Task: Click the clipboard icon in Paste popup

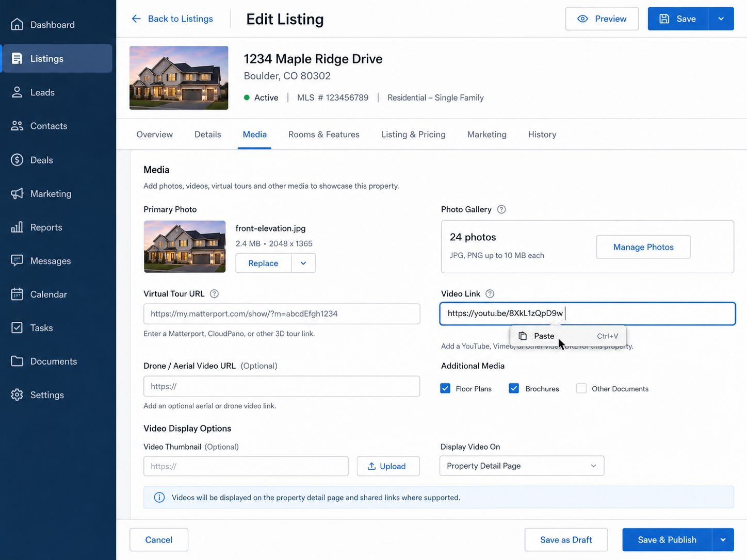Action: click(523, 336)
